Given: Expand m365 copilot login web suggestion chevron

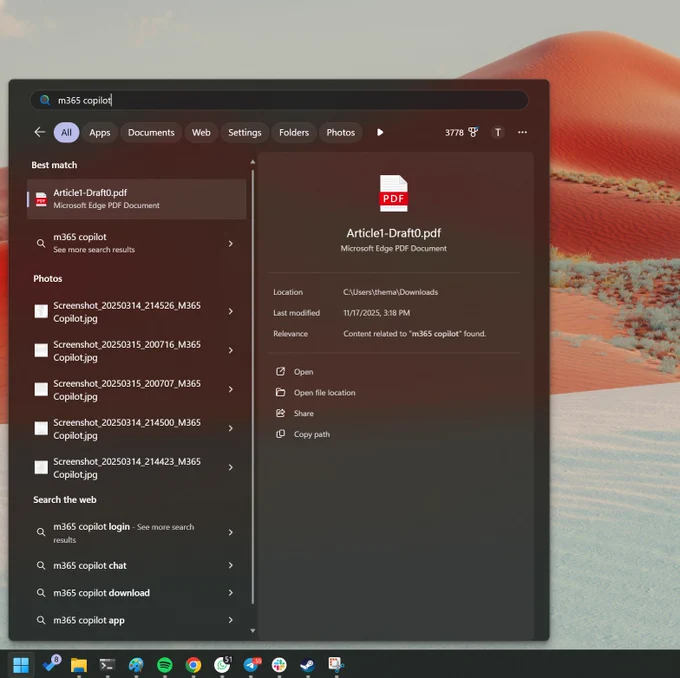Looking at the screenshot, I should (231, 532).
